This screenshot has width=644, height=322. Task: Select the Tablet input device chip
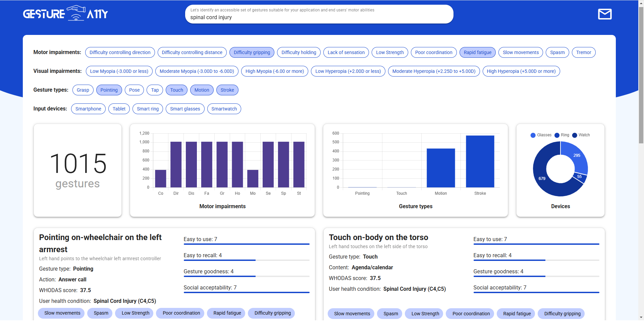coord(119,109)
